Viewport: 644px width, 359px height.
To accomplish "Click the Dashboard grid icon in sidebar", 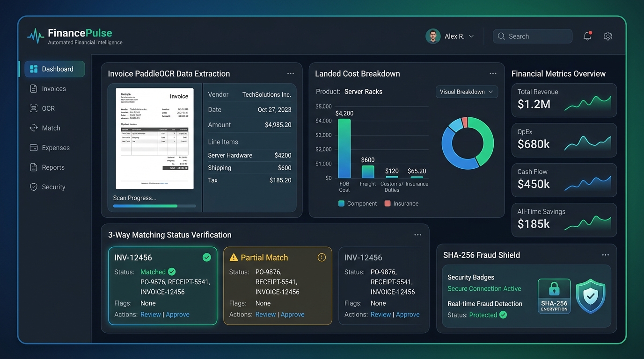I will pyautogui.click(x=34, y=69).
